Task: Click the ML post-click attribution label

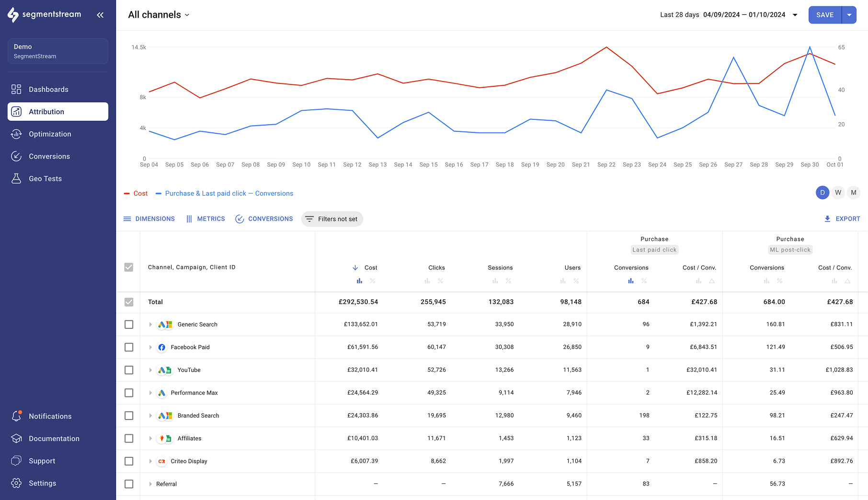Action: (790, 250)
